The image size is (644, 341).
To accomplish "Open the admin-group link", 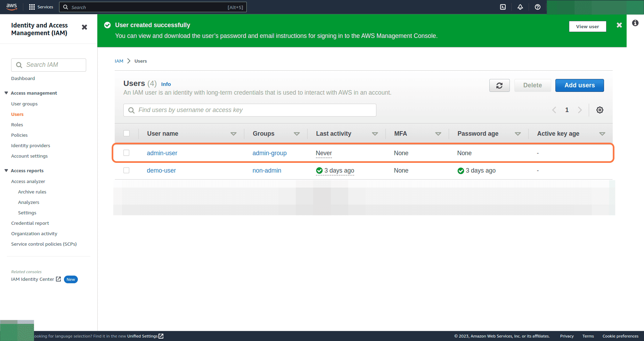I will pyautogui.click(x=270, y=153).
